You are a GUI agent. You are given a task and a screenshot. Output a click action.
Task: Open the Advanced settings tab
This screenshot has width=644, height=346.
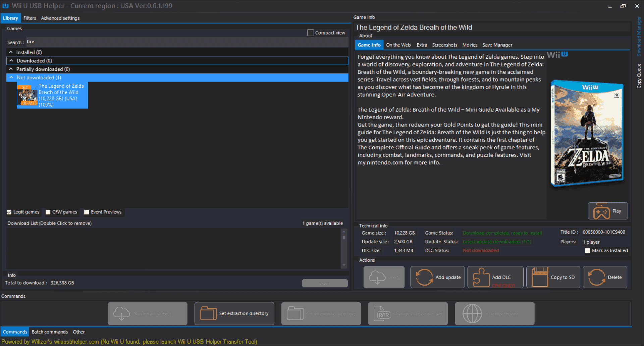[60, 18]
